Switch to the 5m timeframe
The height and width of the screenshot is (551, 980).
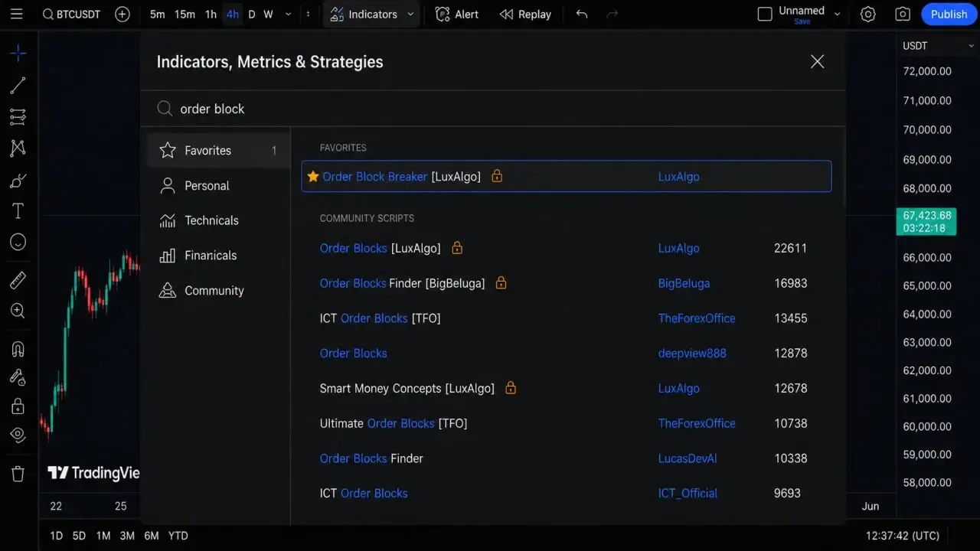pyautogui.click(x=157, y=15)
